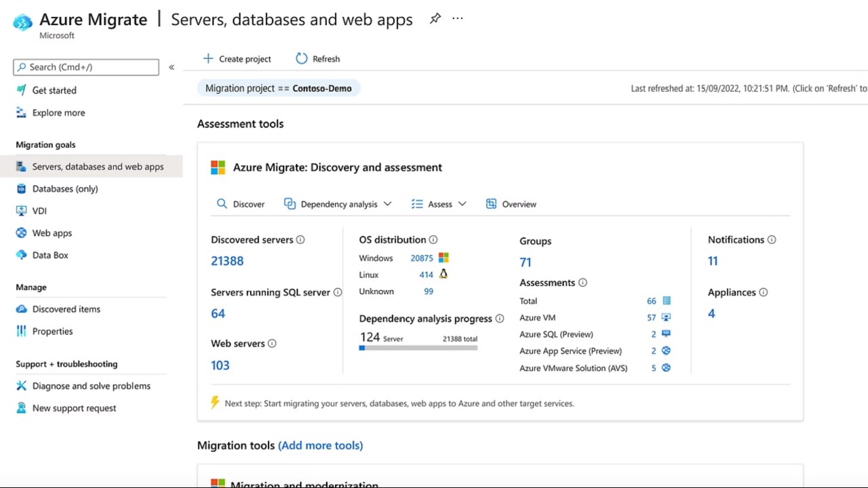This screenshot has width=868, height=488.
Task: Show info for Discovered servers
Action: [x=300, y=240]
